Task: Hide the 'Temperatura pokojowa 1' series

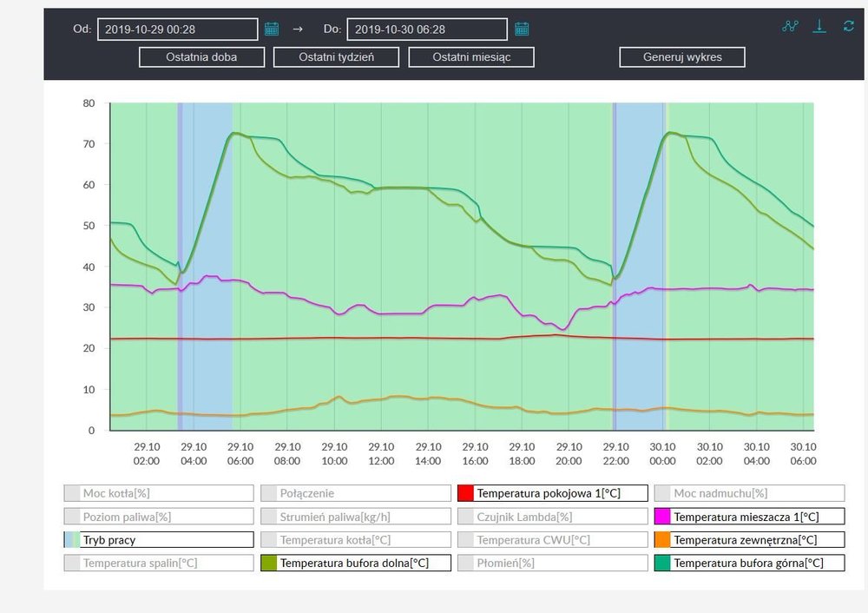Action: point(553,493)
